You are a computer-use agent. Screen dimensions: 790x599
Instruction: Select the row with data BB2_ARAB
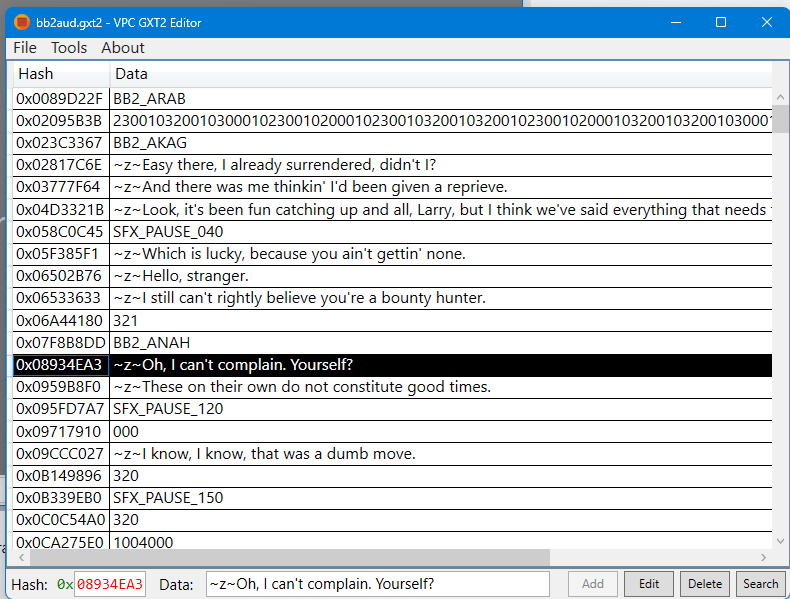click(x=392, y=99)
